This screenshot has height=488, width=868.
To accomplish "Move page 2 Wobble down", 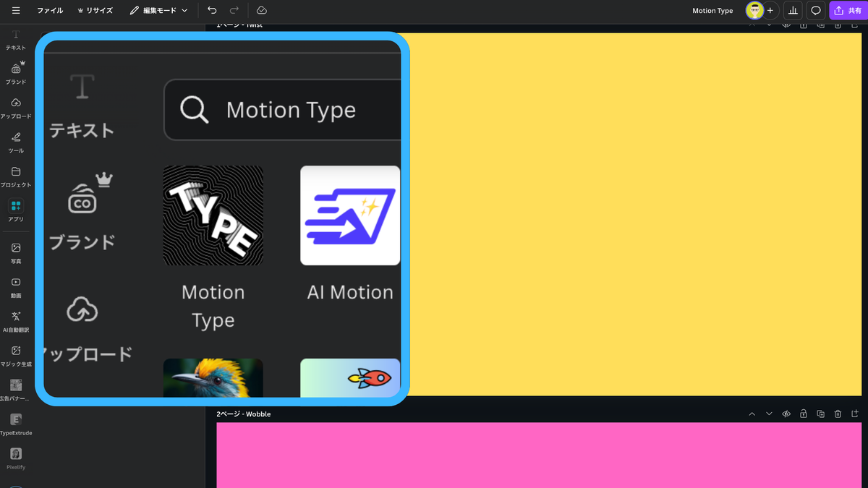I will (769, 414).
